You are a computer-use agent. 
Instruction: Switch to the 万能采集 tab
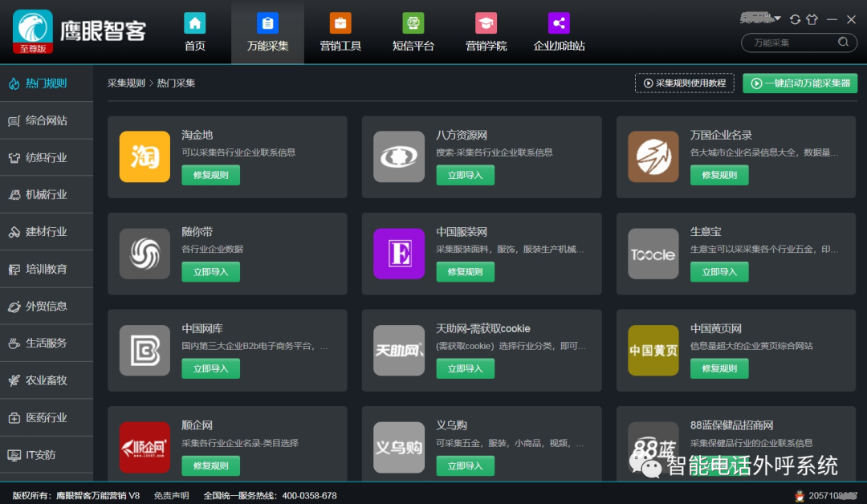coord(267,32)
